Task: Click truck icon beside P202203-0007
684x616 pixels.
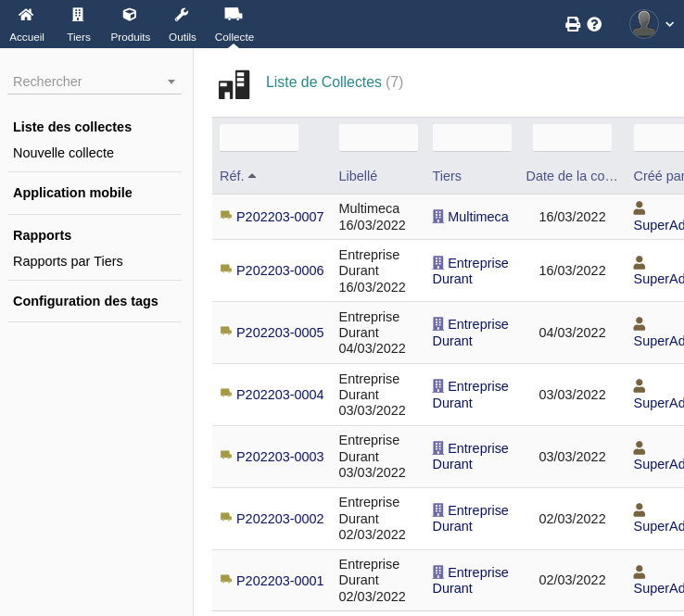Action: coord(225,216)
